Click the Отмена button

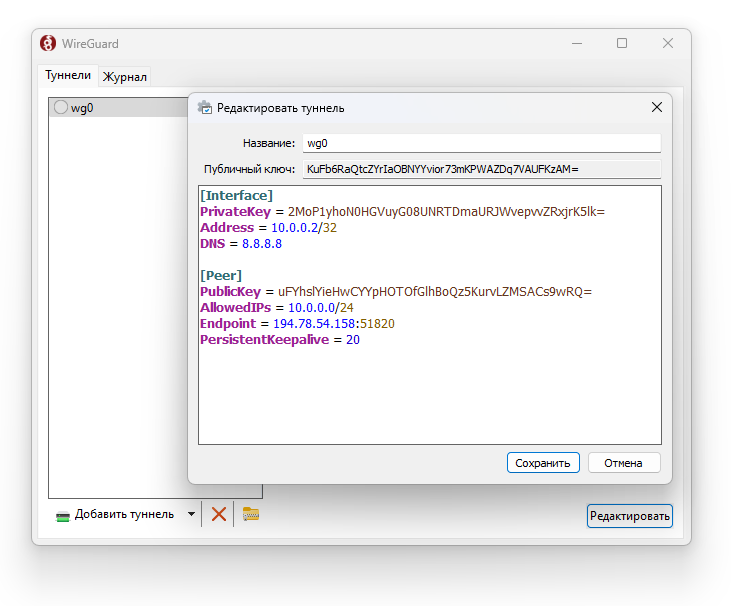click(x=624, y=463)
